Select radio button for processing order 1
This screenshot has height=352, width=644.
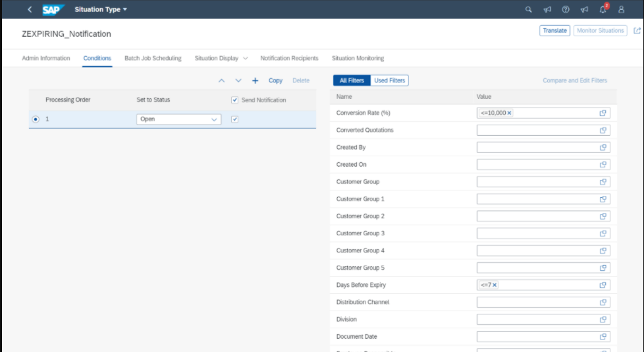36,119
